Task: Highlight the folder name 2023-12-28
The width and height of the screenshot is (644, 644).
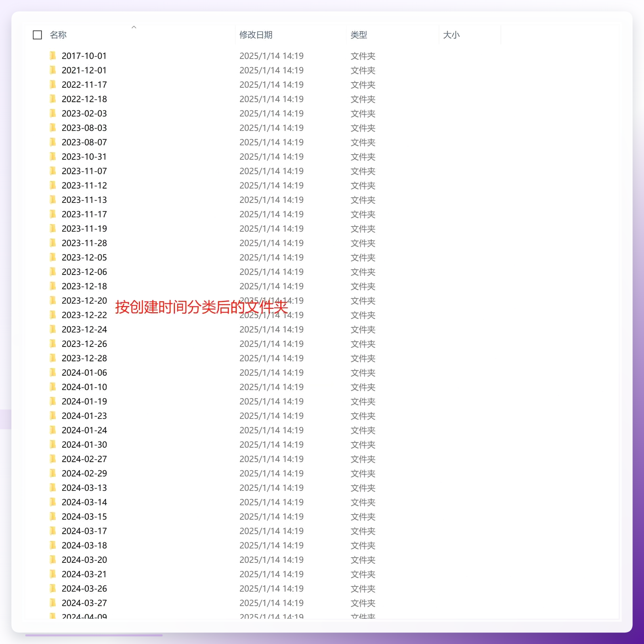Action: click(84, 358)
